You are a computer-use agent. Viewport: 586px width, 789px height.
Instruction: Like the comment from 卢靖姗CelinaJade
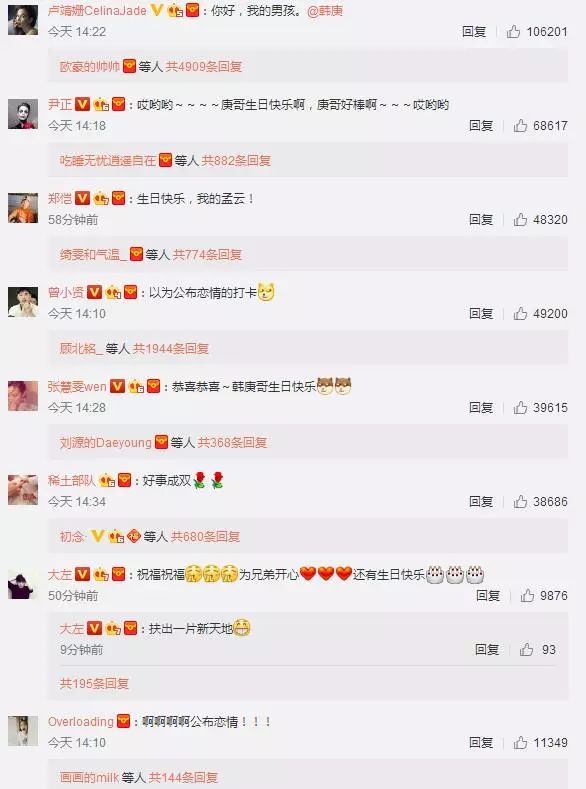[x=513, y=32]
